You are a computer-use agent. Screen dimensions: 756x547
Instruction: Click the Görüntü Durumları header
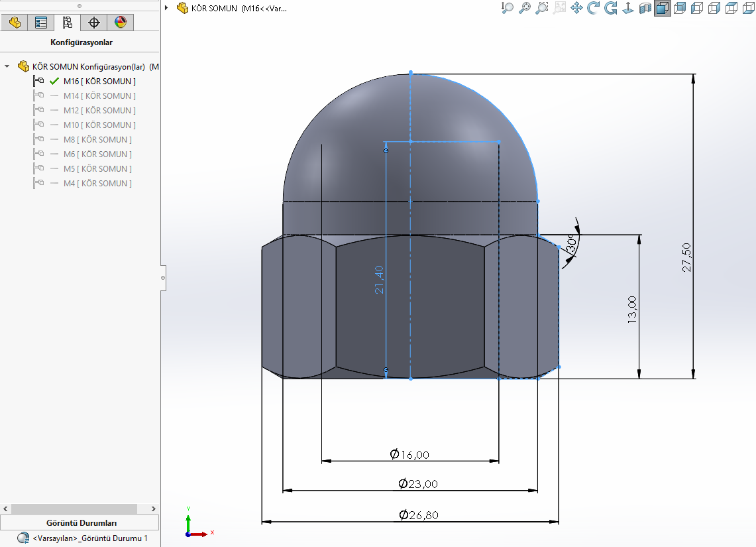pos(81,522)
